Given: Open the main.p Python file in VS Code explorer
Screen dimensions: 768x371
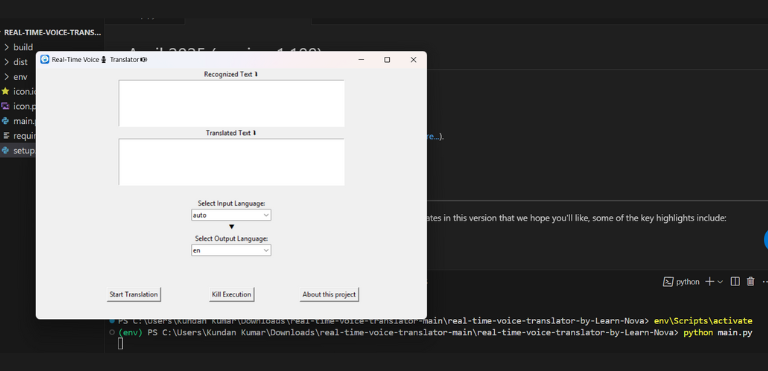Looking at the screenshot, I should 18,121.
